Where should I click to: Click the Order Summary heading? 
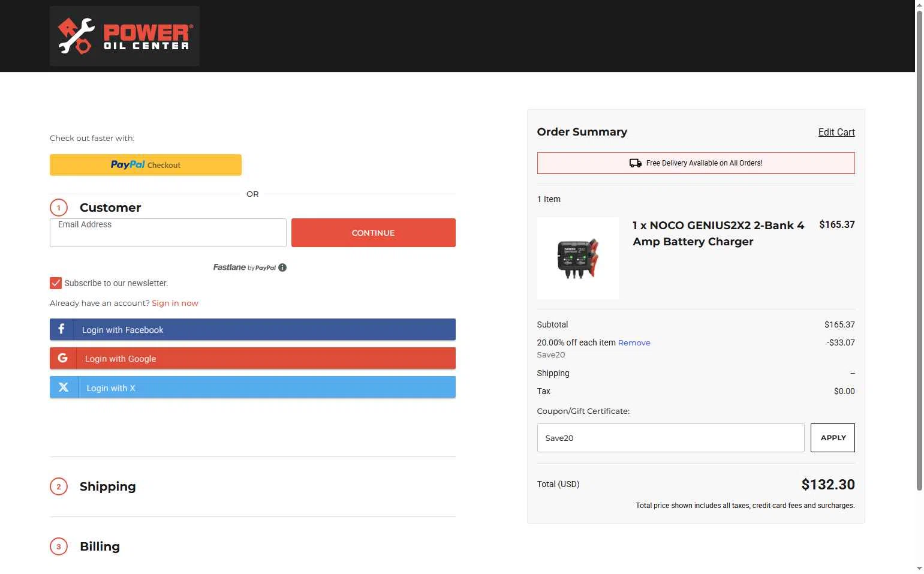pyautogui.click(x=582, y=132)
